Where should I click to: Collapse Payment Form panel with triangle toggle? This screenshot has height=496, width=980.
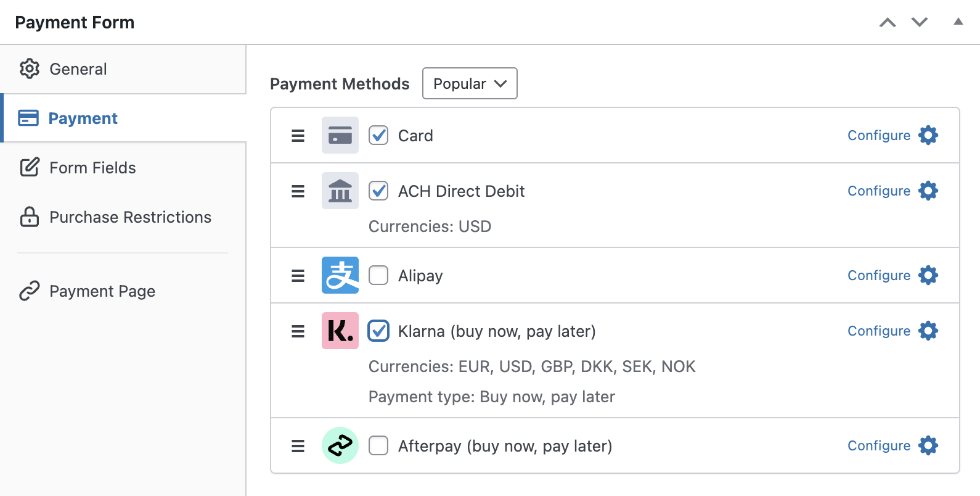coord(958,22)
